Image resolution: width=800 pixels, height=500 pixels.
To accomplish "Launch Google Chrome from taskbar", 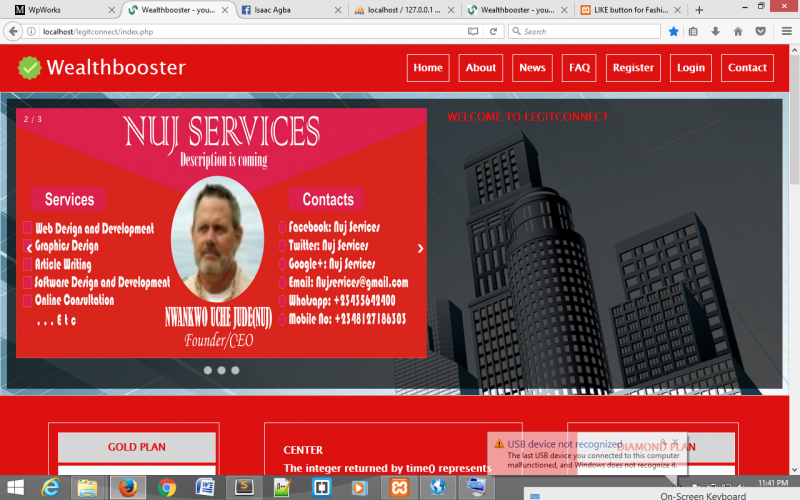I will pos(167,488).
